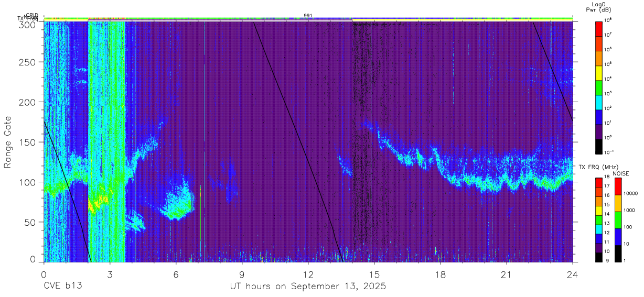Click the 'NOISE' colorbar title
Viewport: 644px width, 297px height.
coord(621,173)
